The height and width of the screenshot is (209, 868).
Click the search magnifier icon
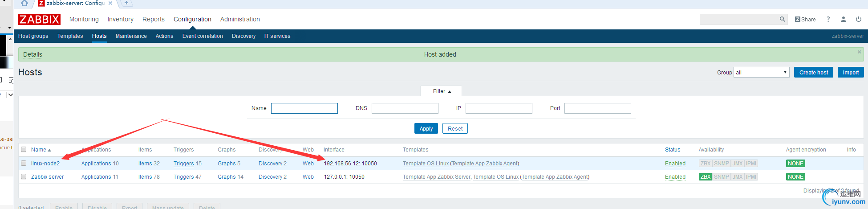coord(782,19)
